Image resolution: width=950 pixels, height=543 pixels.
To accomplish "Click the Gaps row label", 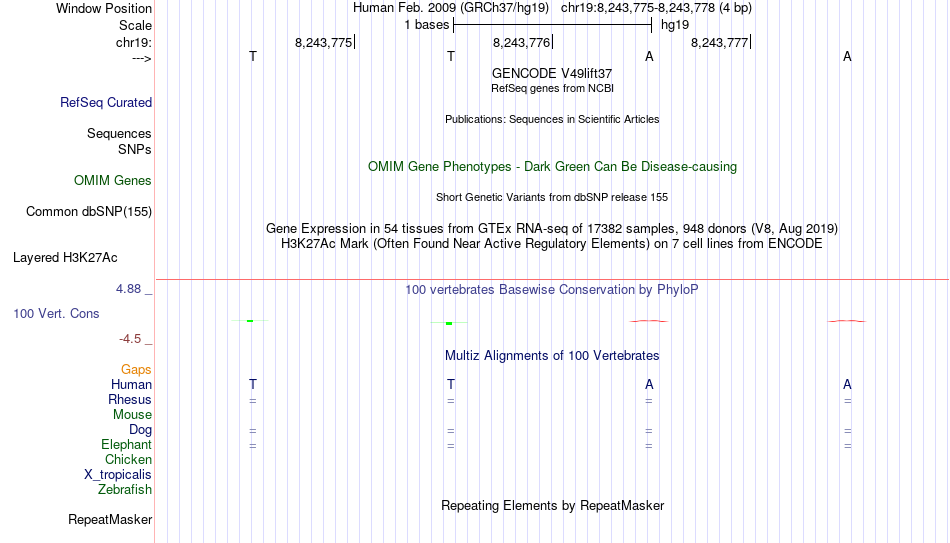I will click(136, 370).
